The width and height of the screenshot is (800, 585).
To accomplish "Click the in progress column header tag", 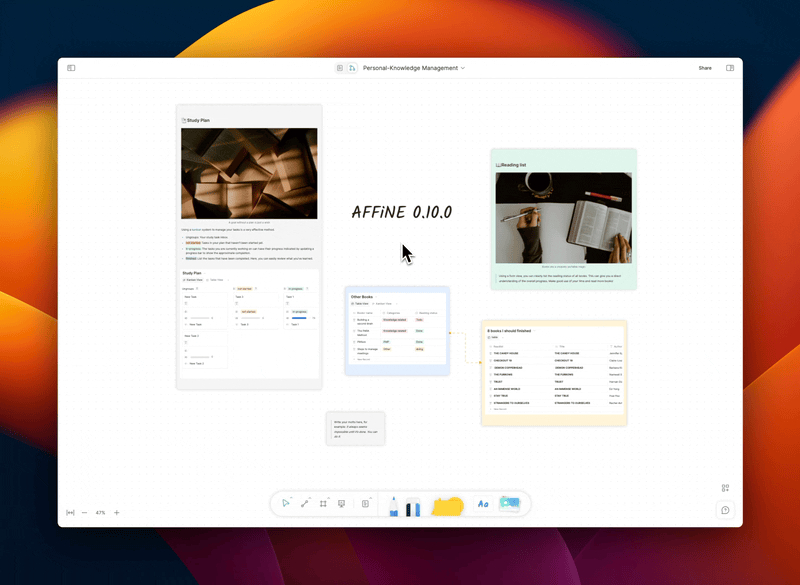I will click(295, 289).
